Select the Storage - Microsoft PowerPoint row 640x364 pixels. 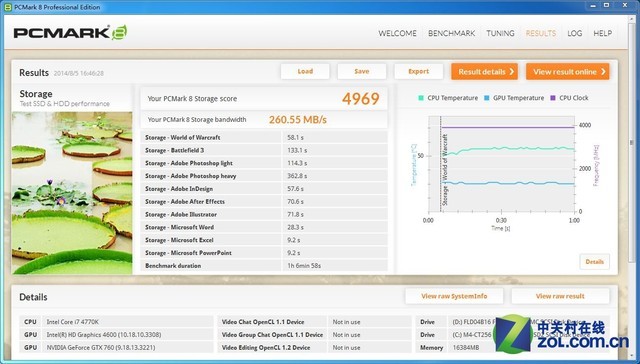[x=264, y=253]
